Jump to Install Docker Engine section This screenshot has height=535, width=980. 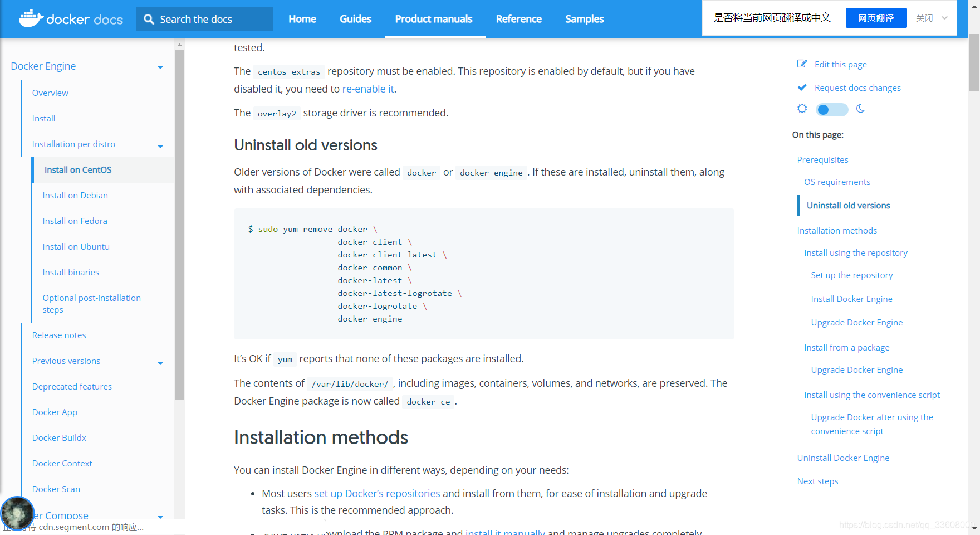(x=851, y=299)
